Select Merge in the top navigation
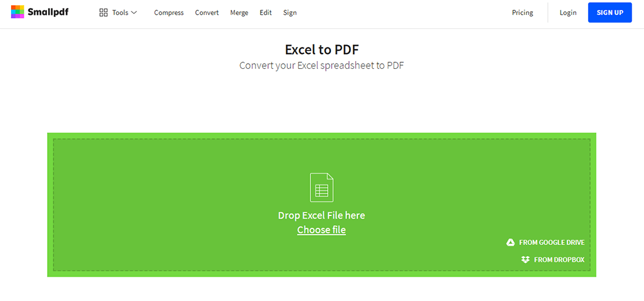This screenshot has width=644, height=301. tap(239, 13)
